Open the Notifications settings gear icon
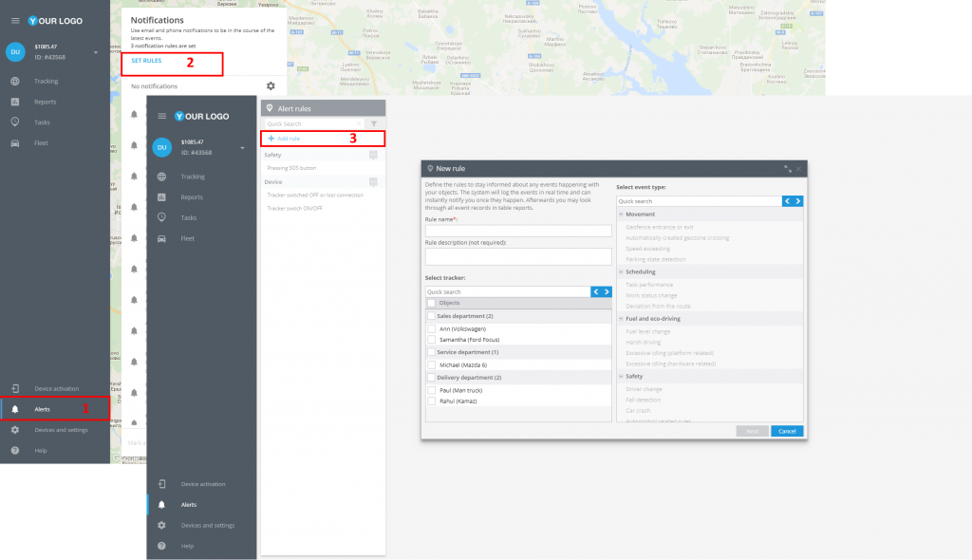This screenshot has height=560, width=972. [x=271, y=86]
